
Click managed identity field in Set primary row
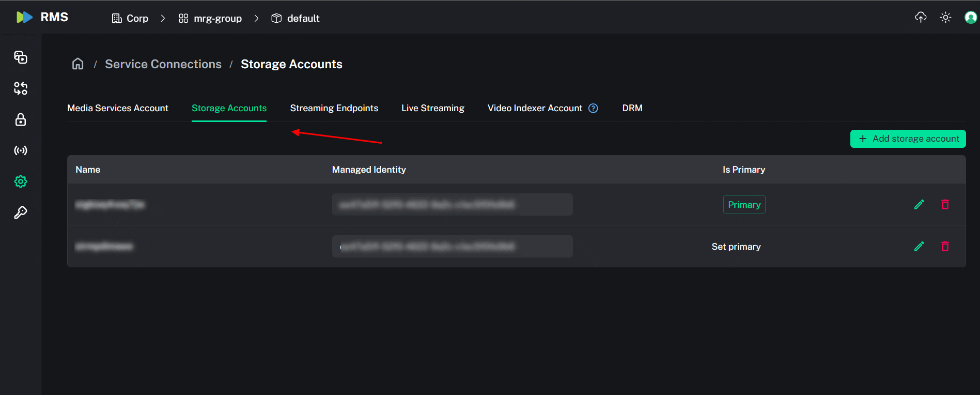(x=452, y=246)
